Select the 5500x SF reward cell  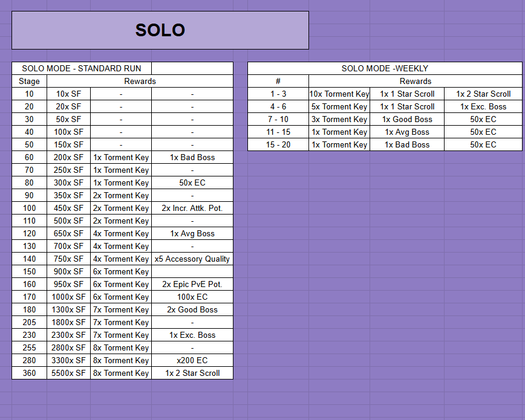(x=68, y=373)
